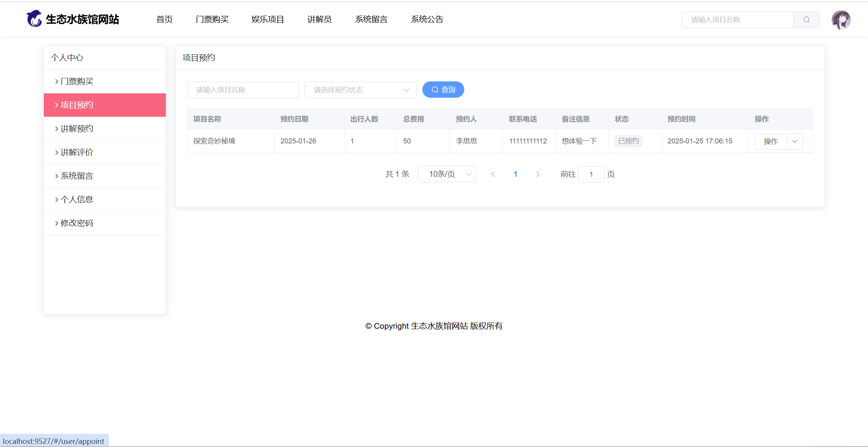
Task: Click the page jump number input
Action: click(x=591, y=174)
